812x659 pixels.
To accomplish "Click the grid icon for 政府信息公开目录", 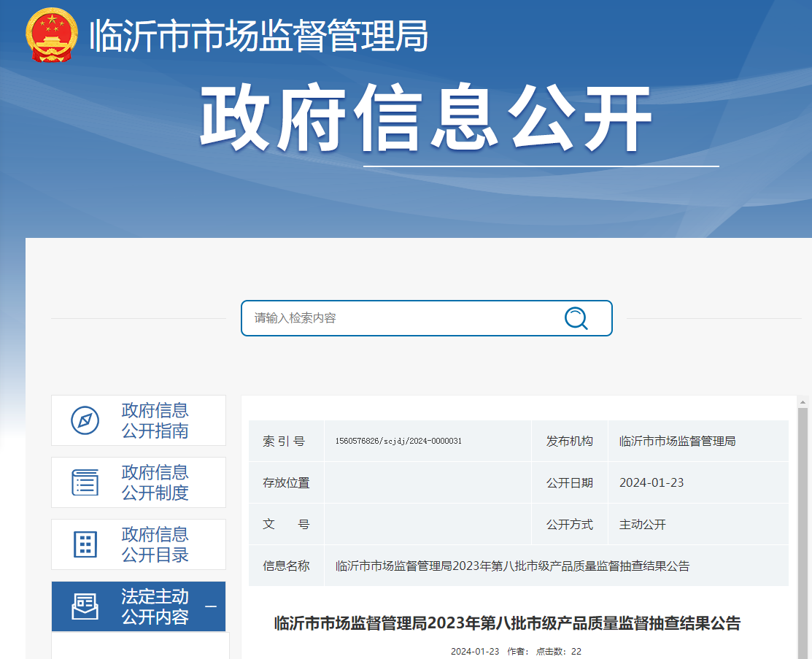I will [x=85, y=544].
